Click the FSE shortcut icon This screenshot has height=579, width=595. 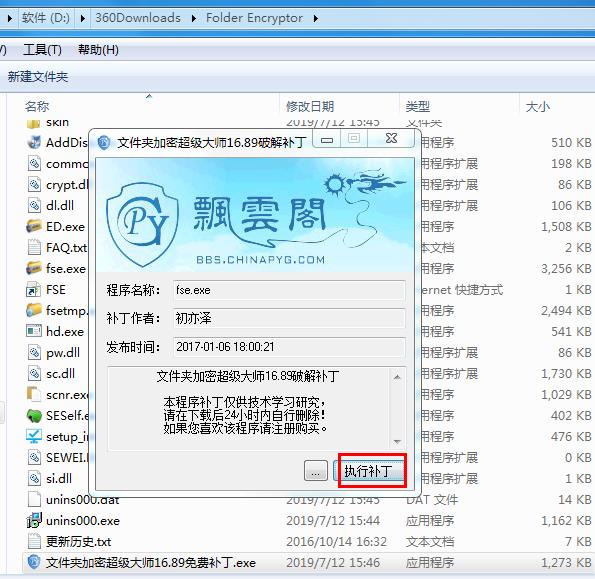tap(34, 290)
